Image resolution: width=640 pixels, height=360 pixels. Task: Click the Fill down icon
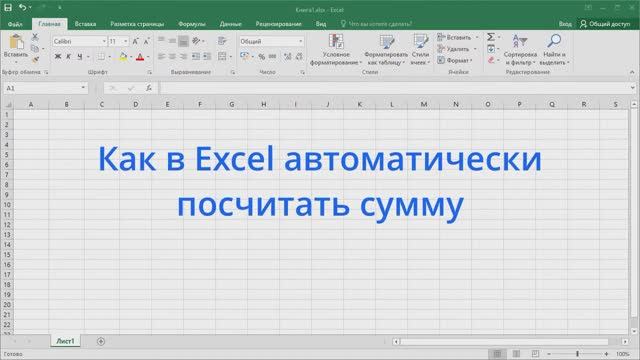491,49
